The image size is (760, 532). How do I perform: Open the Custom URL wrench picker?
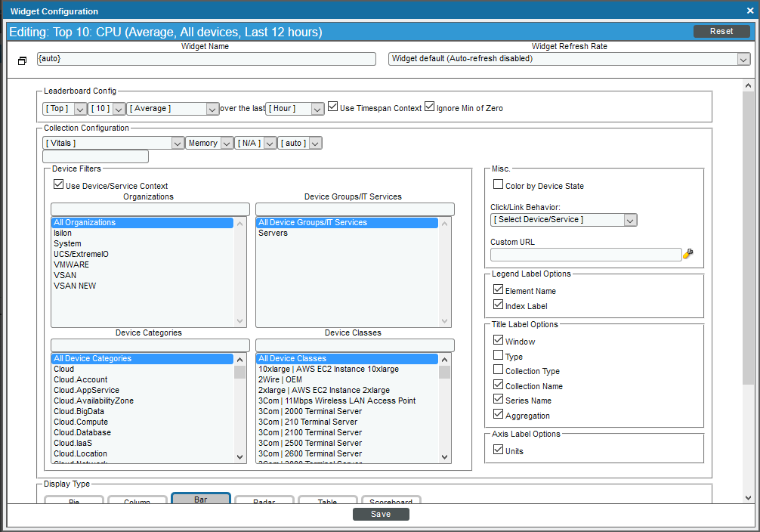tap(687, 255)
